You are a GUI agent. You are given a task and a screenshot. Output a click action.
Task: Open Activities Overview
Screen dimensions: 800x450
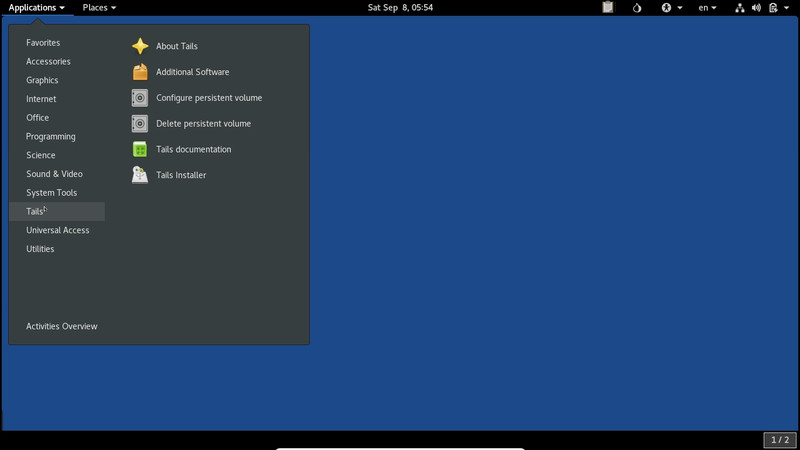pyautogui.click(x=62, y=327)
